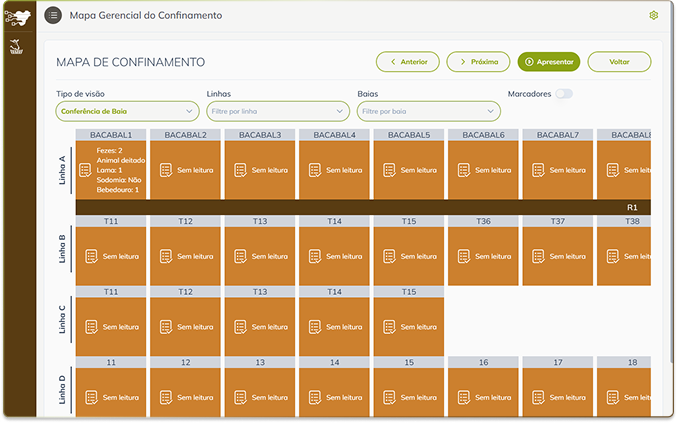Open the hamburger menu in the header

click(x=53, y=16)
